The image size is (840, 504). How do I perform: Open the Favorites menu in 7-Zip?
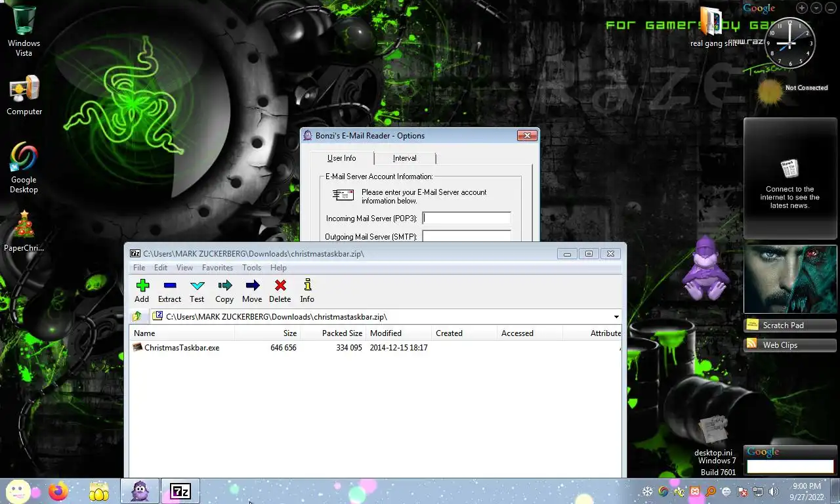[x=217, y=268]
